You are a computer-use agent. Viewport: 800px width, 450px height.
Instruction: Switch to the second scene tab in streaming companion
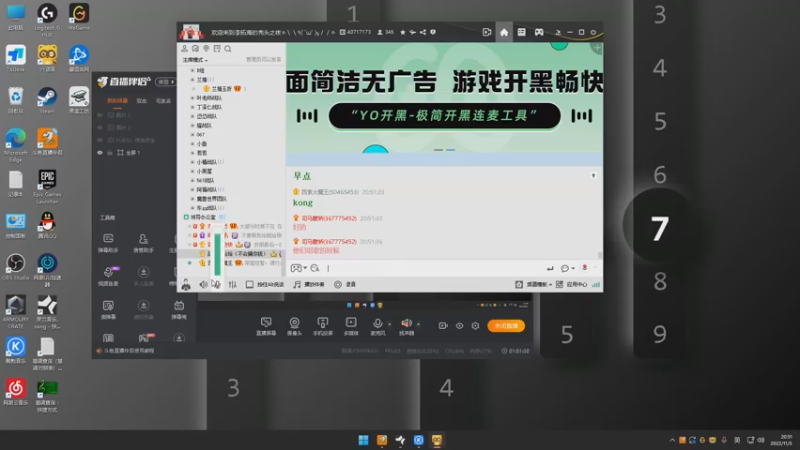point(141,101)
